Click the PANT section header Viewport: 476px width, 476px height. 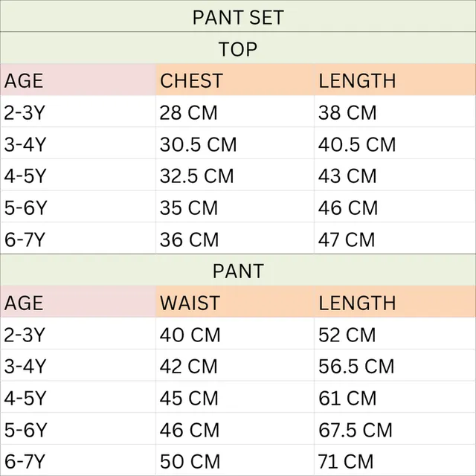point(238,270)
